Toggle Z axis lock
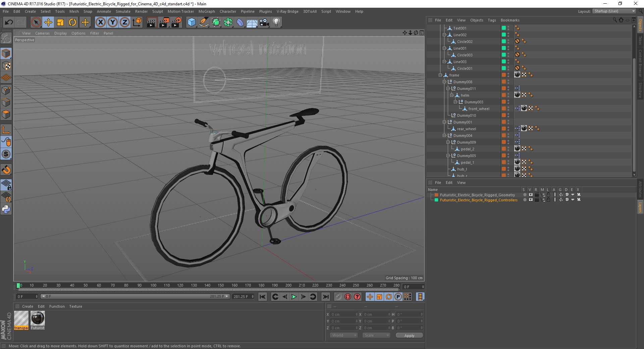This screenshot has width=644, height=349. pyautogui.click(x=124, y=22)
